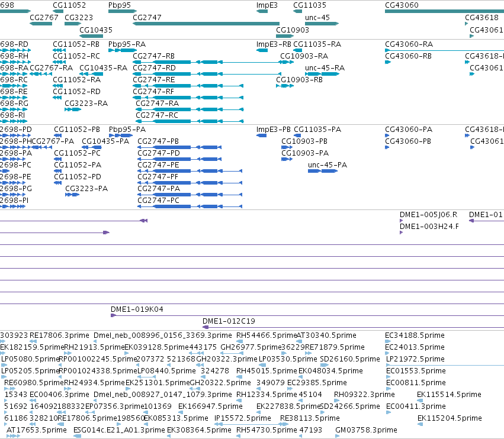Open protein CG3223-PA
The width and height of the screenshot is (504, 439).
click(72, 195)
